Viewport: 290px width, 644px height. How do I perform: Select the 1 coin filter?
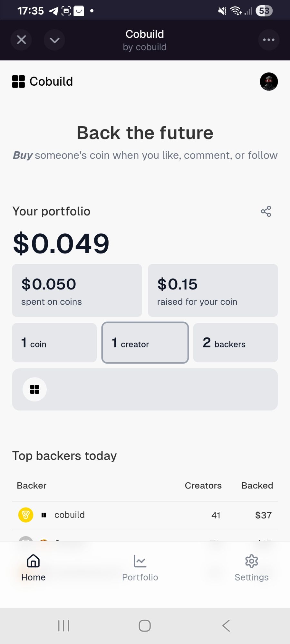pyautogui.click(x=54, y=343)
